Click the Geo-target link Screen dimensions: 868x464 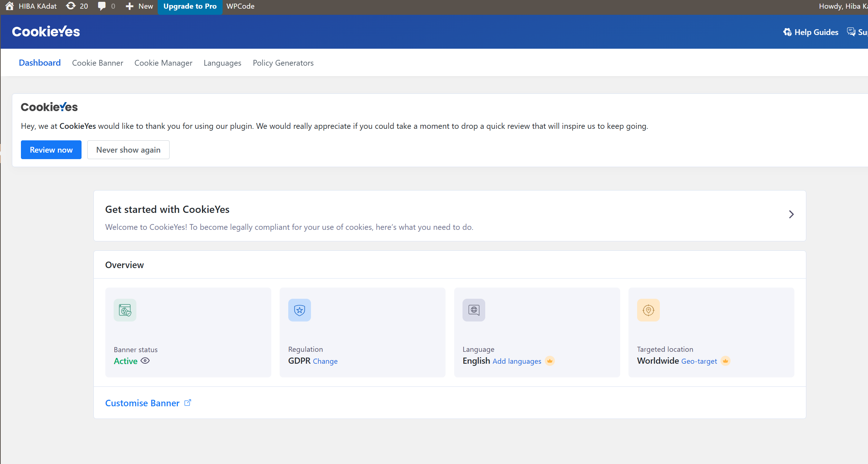tap(699, 361)
